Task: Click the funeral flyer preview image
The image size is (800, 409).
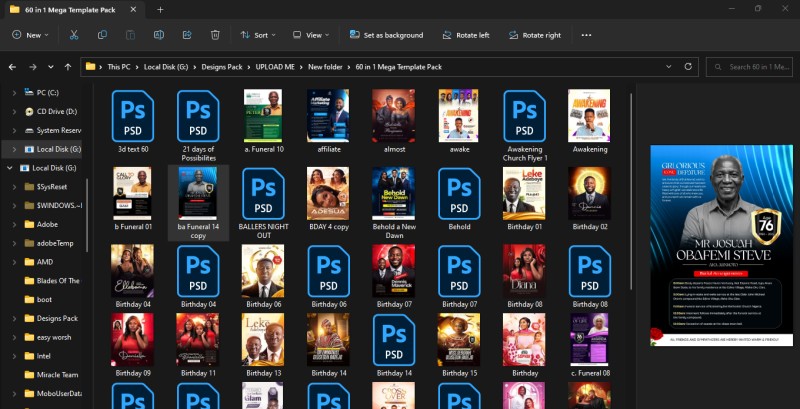Action: [x=721, y=245]
